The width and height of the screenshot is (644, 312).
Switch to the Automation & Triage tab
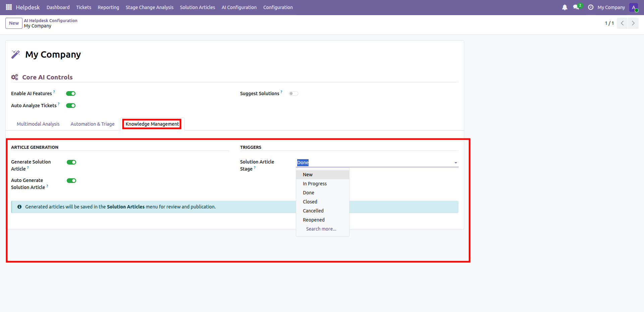(93, 124)
